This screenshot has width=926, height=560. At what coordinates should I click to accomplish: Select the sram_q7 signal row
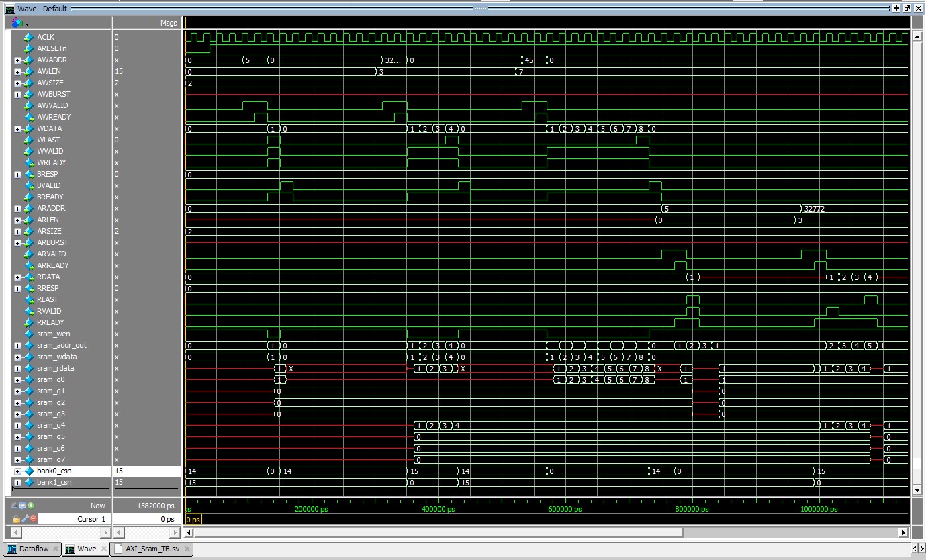pos(62,459)
